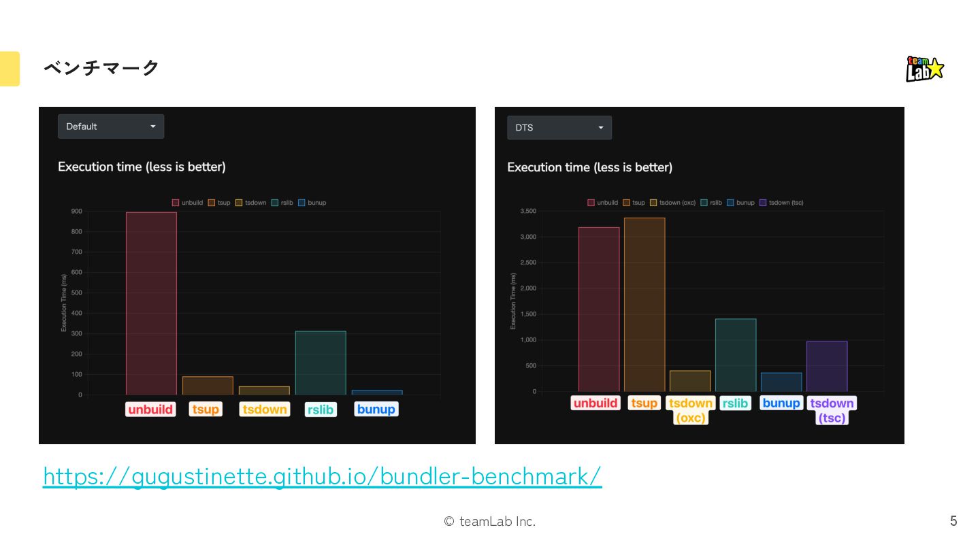Viewport: 980px width, 551px height.
Task: Click the blue bunup bar in Default chart
Action: (x=377, y=393)
